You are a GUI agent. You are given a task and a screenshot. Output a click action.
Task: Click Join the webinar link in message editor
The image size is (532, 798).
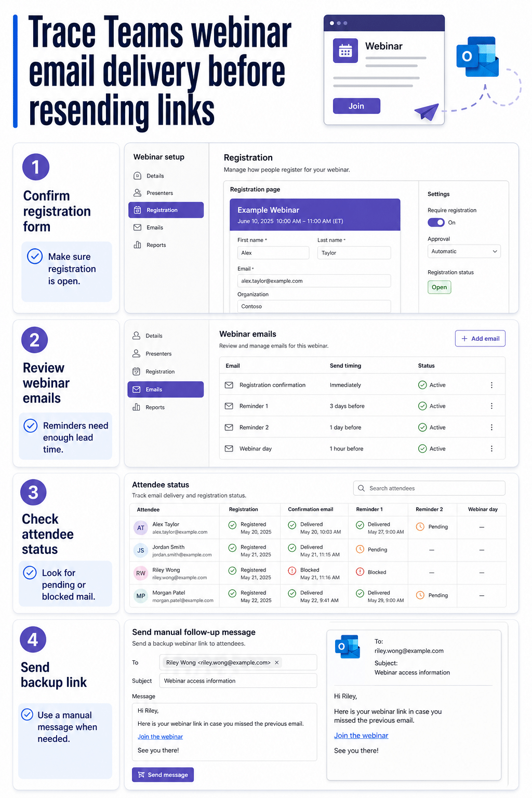tap(160, 737)
